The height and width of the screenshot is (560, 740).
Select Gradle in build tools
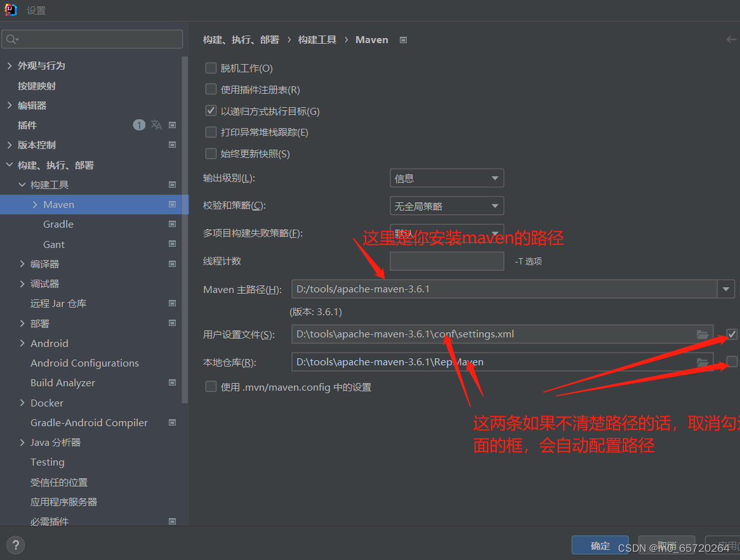[x=58, y=224]
